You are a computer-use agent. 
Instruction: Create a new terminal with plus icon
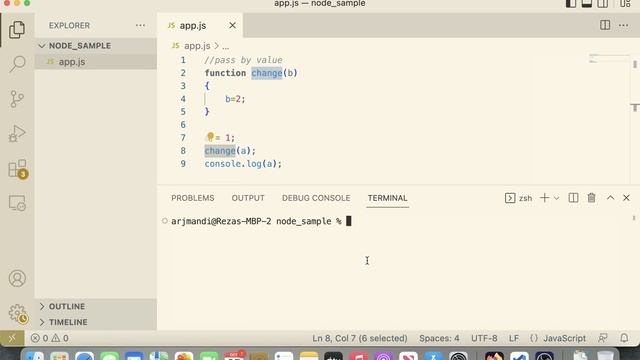544,198
